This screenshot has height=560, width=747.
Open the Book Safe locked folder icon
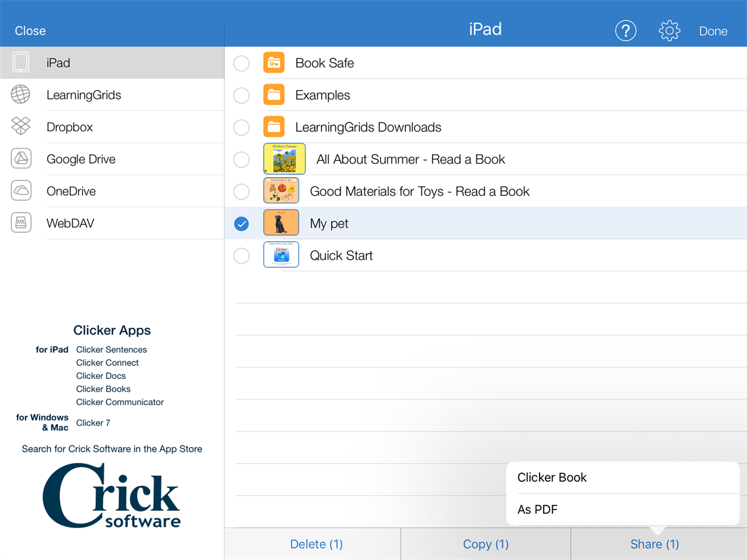[274, 63]
